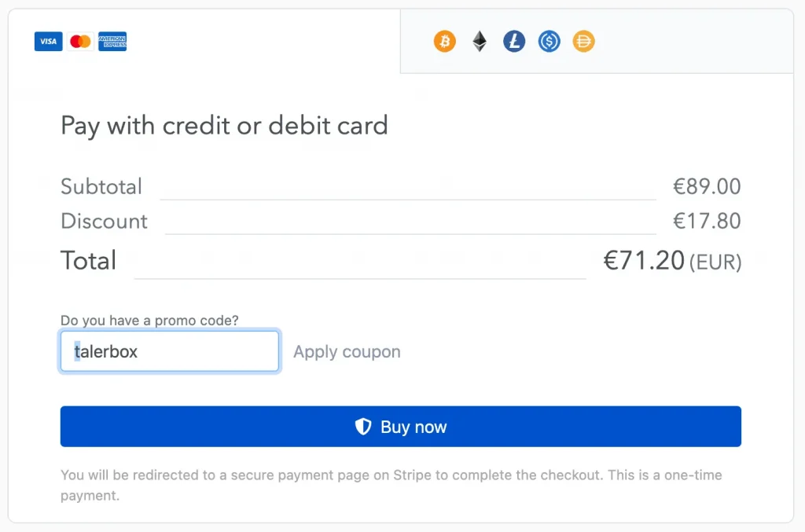Focus the promo code input field
Image resolution: width=805 pixels, height=532 pixels.
pyautogui.click(x=169, y=351)
